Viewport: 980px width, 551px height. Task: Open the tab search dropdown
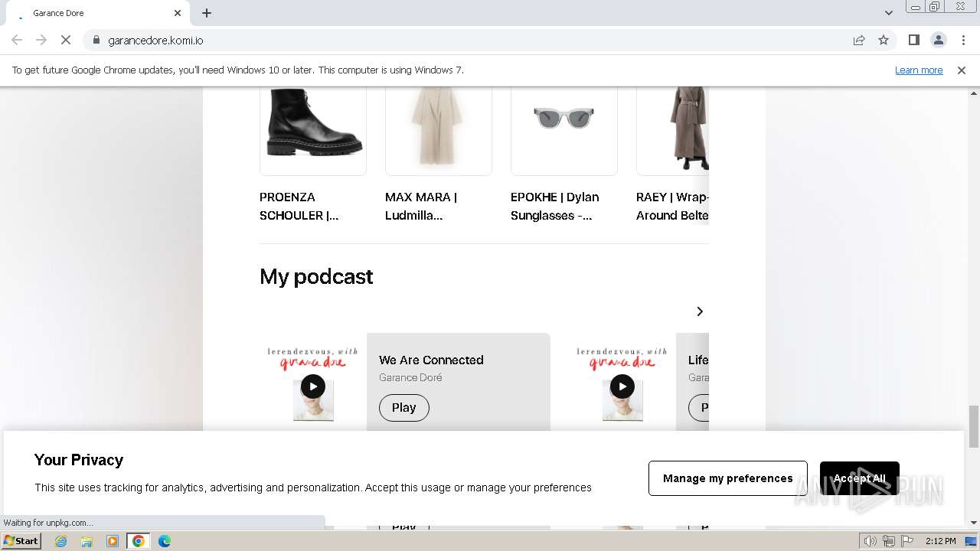(x=889, y=13)
